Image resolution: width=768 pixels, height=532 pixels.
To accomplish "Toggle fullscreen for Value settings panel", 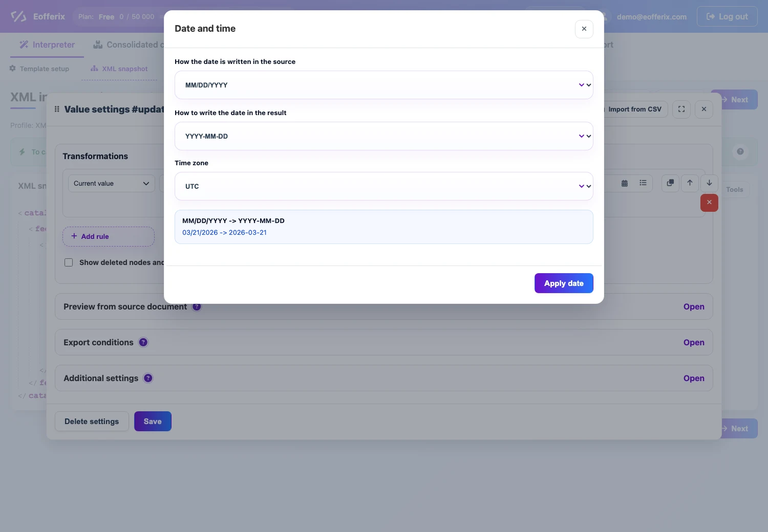I will tap(681, 109).
